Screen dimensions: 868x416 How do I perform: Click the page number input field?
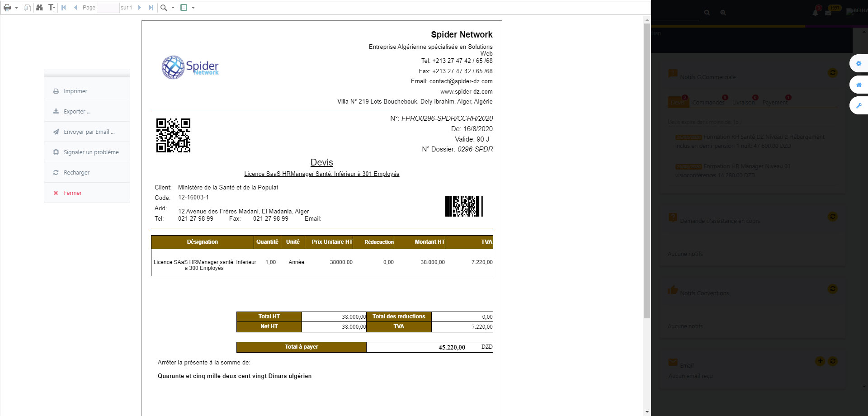point(108,8)
